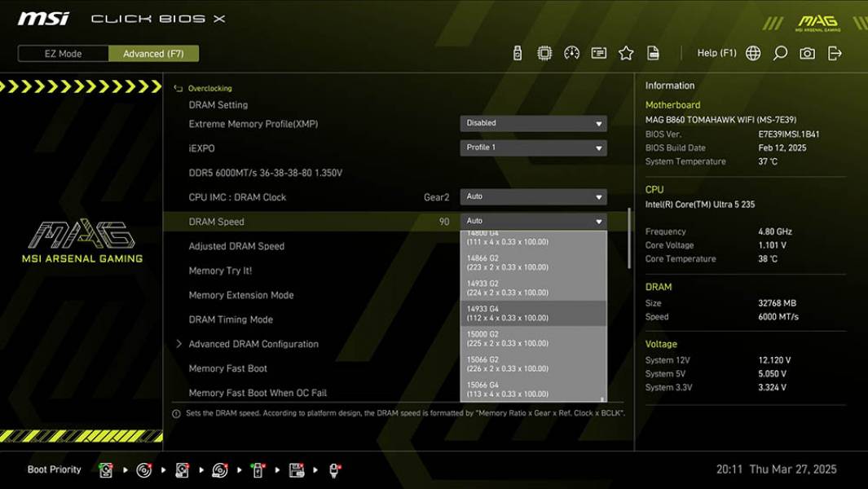Open the profile card icon in toolbar
This screenshot has width=868, height=489.
(x=598, y=53)
